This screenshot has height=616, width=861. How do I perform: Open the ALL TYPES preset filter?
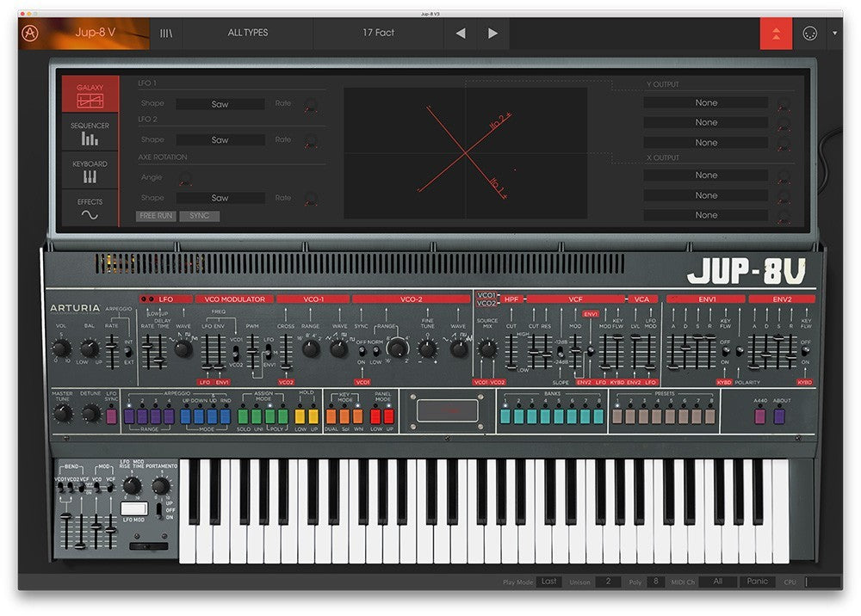248,33
